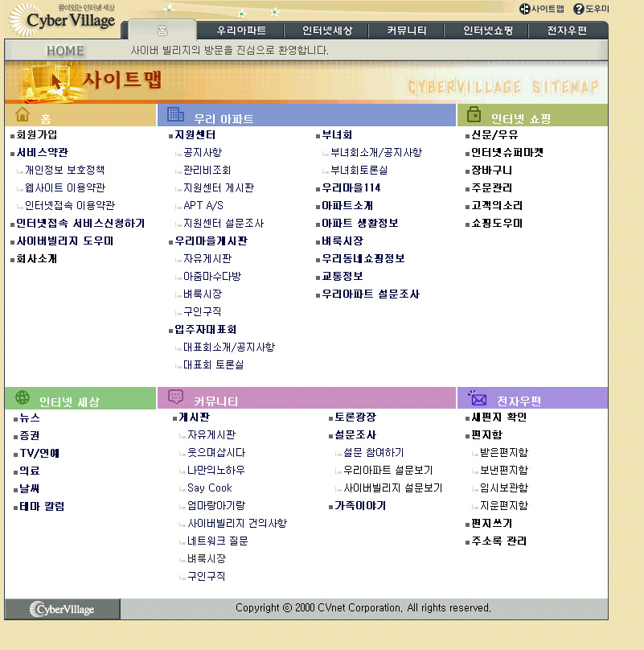
Task: Open the 아줌마수다방 link
Action: point(212,277)
